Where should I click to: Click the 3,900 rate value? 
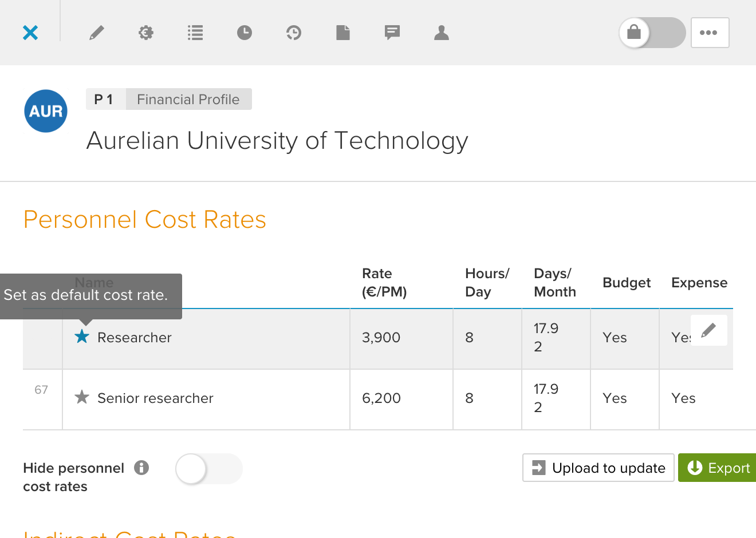coord(381,338)
